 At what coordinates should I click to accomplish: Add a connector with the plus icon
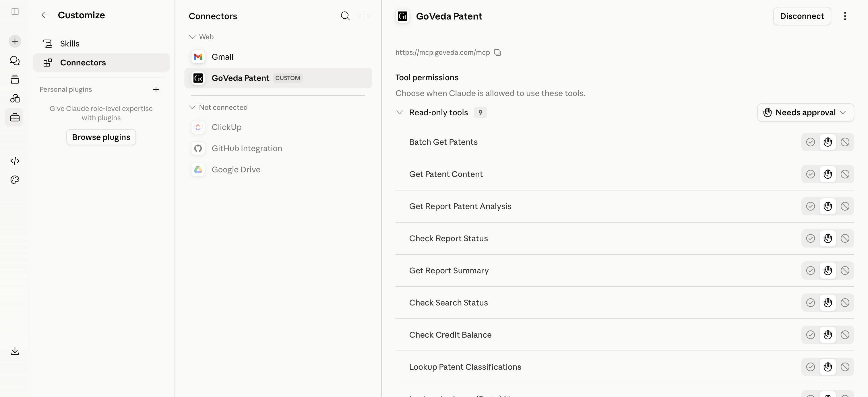tap(364, 16)
